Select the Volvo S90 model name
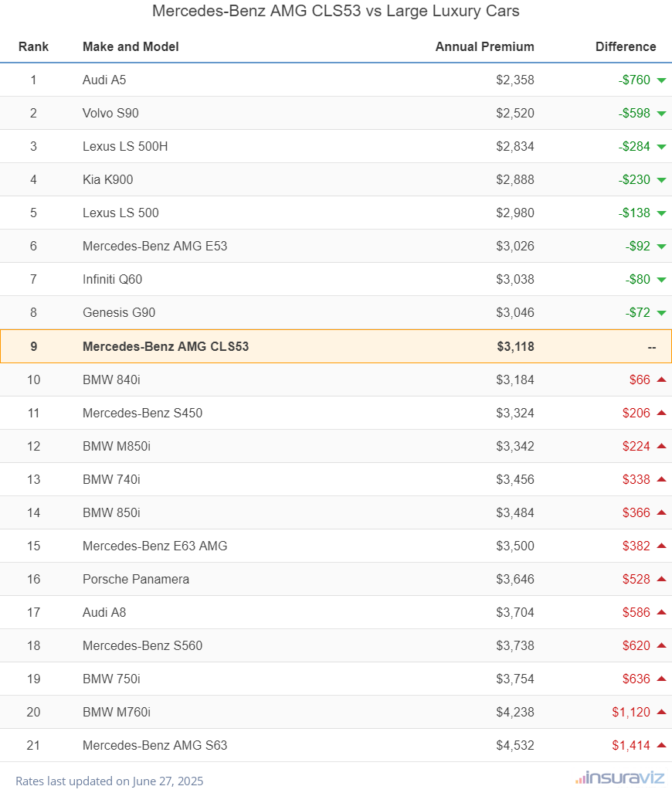672x793 pixels. click(110, 114)
